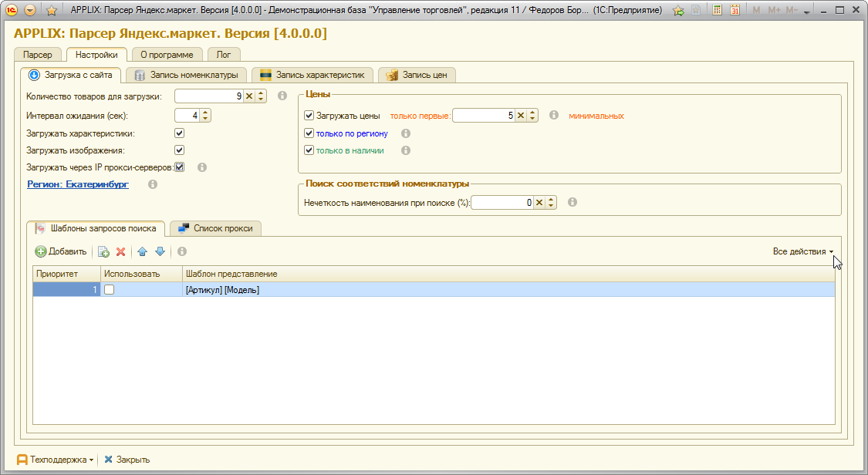Open the calendar icon in the title bar

click(x=735, y=10)
